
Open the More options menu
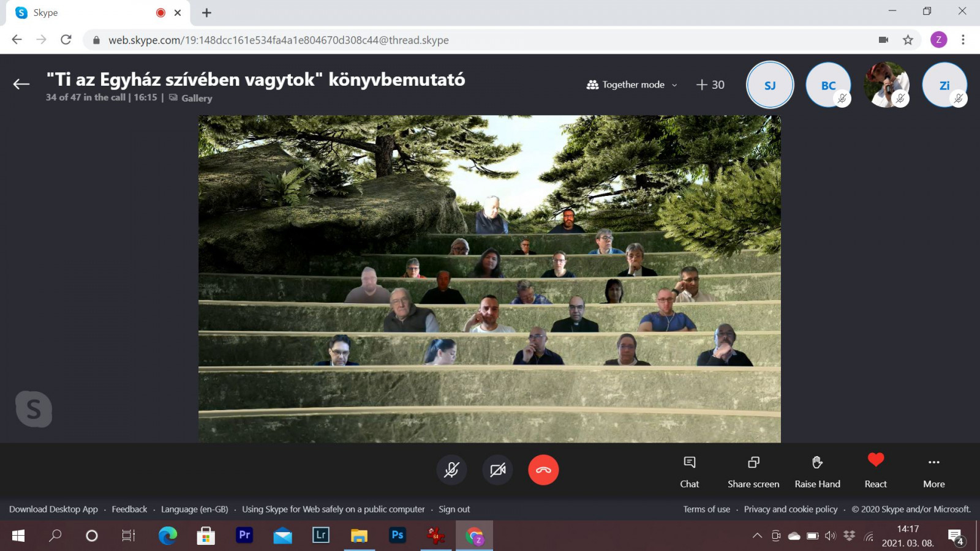[933, 470]
